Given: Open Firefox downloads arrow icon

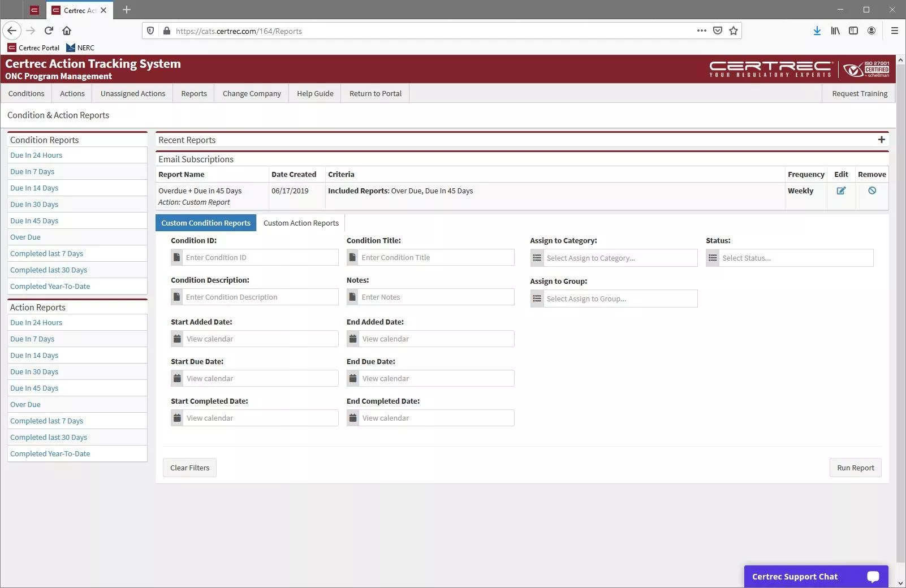Looking at the screenshot, I should click(817, 31).
